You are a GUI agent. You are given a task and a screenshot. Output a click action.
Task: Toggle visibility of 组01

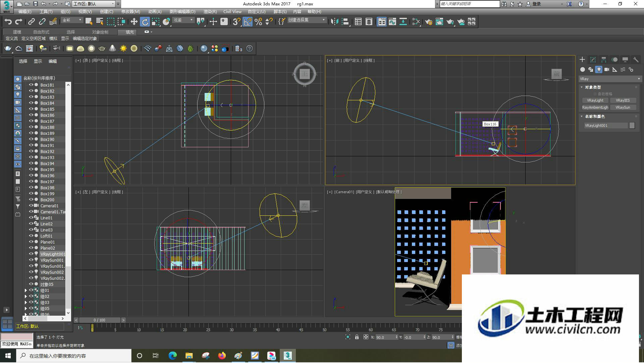click(31, 290)
